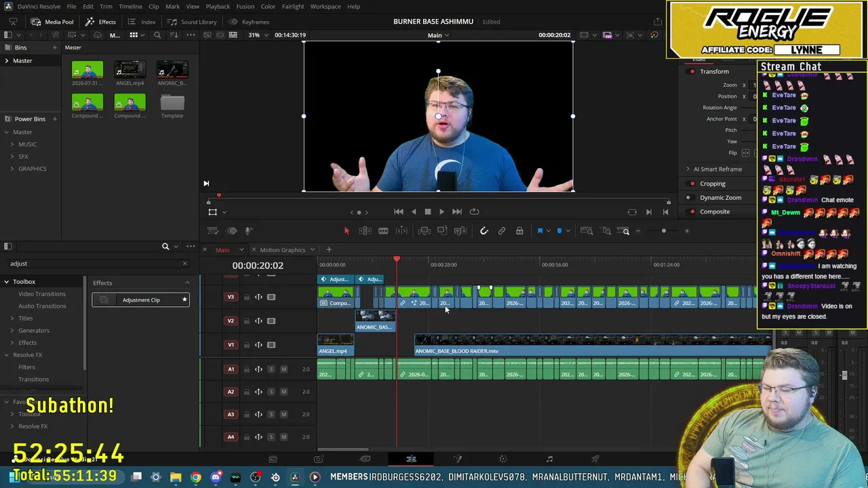Click the search magnifier above the Effects panel
This screenshot has height=488, width=868.
[x=165, y=247]
